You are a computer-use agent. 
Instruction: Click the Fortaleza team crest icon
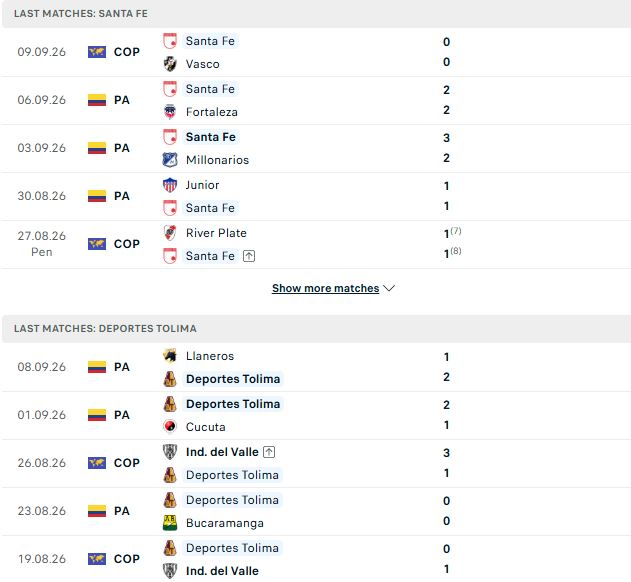[170, 111]
